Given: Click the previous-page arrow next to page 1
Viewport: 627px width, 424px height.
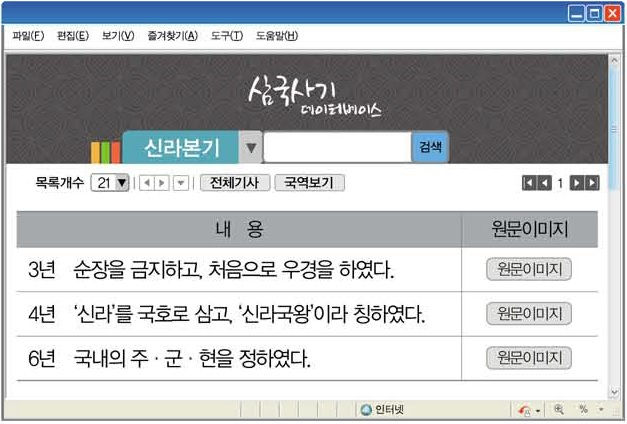Looking at the screenshot, I should pyautogui.click(x=544, y=183).
